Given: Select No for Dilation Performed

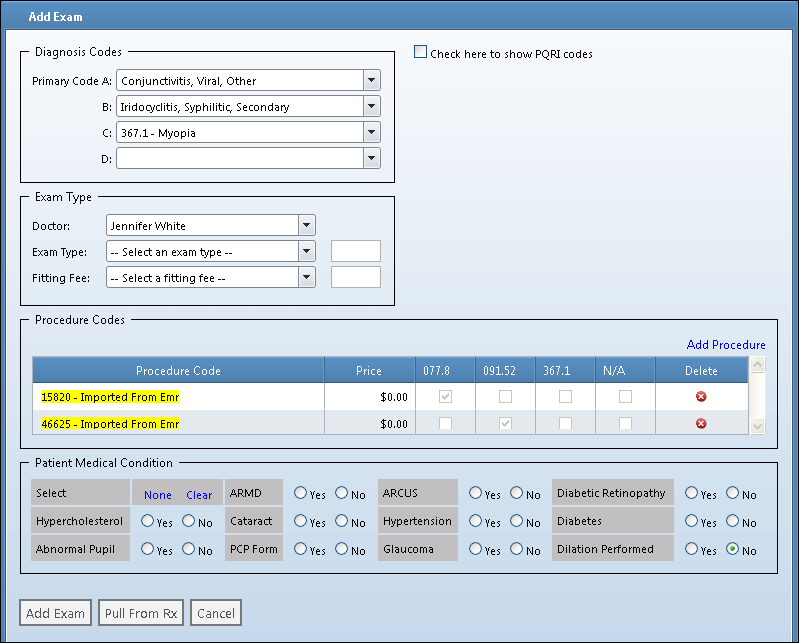Looking at the screenshot, I should 733,549.
